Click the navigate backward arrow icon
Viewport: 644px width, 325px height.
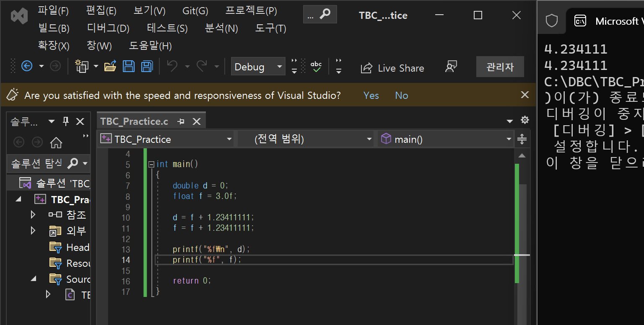tap(27, 66)
